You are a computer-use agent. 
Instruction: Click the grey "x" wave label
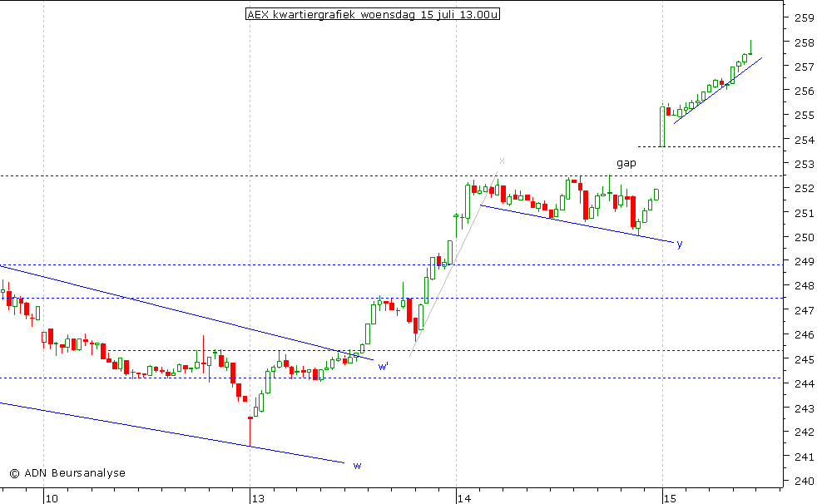[502, 161]
